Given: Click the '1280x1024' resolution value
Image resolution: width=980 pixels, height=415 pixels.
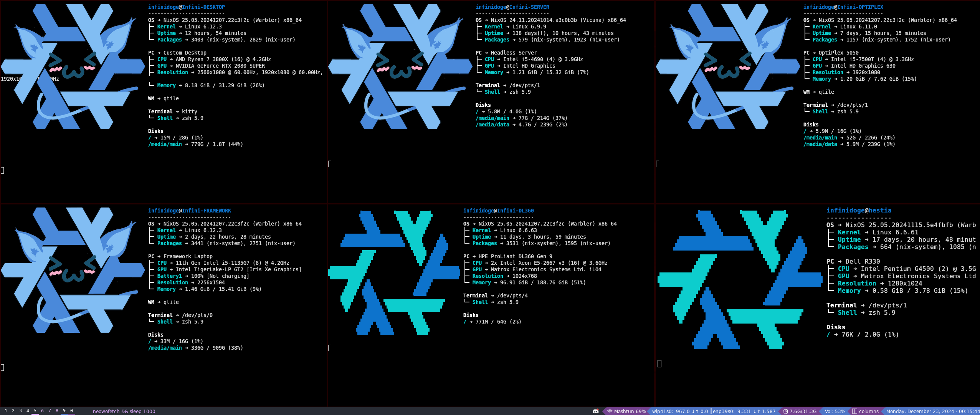Looking at the screenshot, I should (x=905, y=283).
